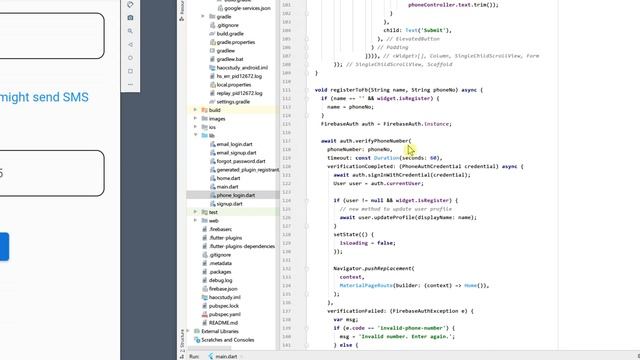Open haocstudy_android.iml file

point(239,68)
